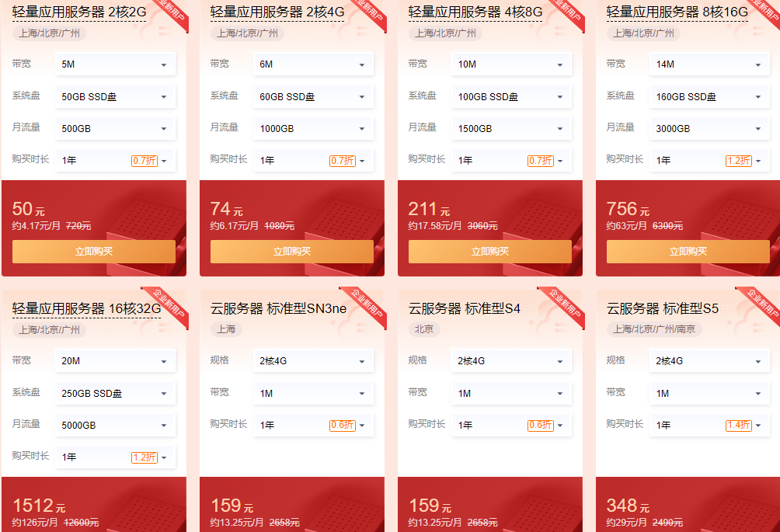
Task: Select the 0.7折 badge on 2核4G card
Action: [x=343, y=161]
